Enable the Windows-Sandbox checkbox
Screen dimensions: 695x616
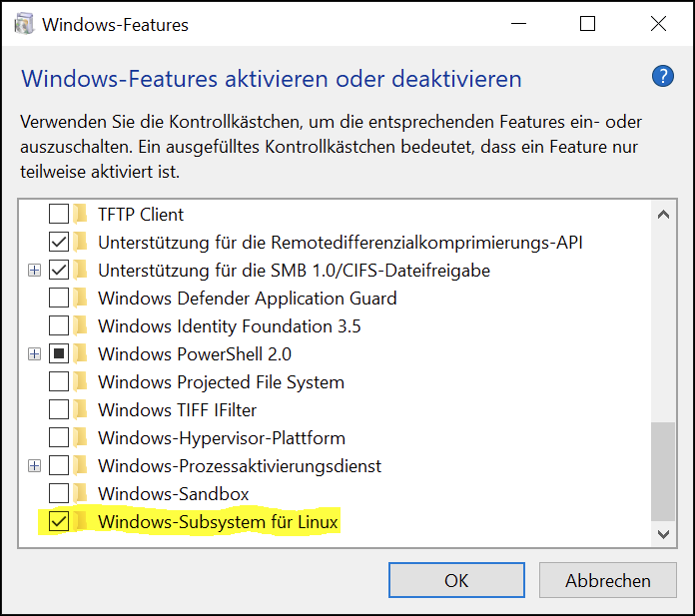point(59,493)
